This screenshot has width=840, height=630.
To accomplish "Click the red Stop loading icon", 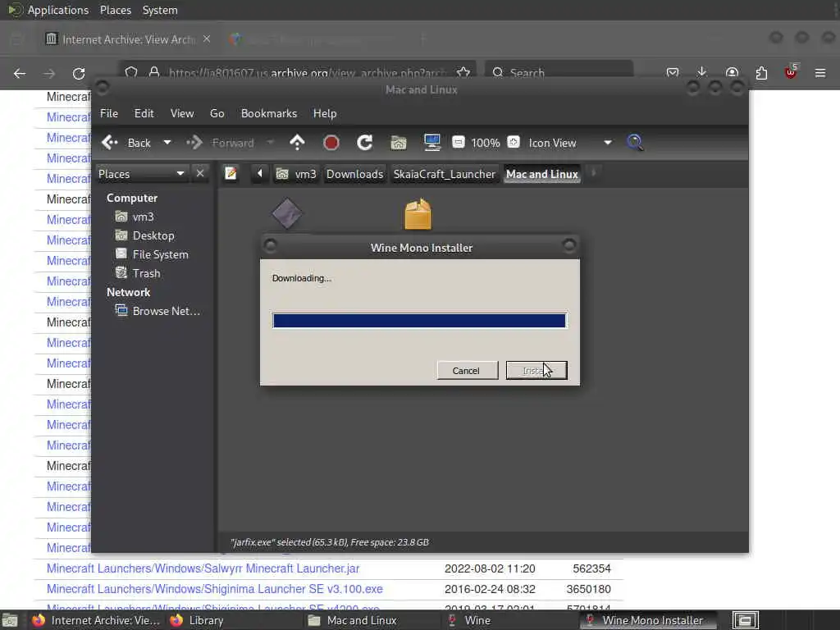I will click(x=331, y=143).
